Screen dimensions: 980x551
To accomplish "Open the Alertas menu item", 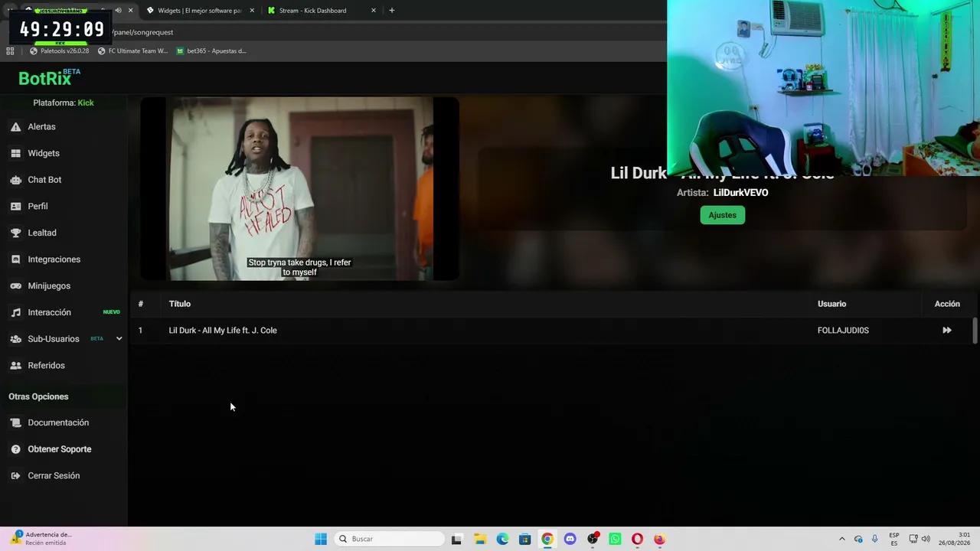I will [41, 127].
